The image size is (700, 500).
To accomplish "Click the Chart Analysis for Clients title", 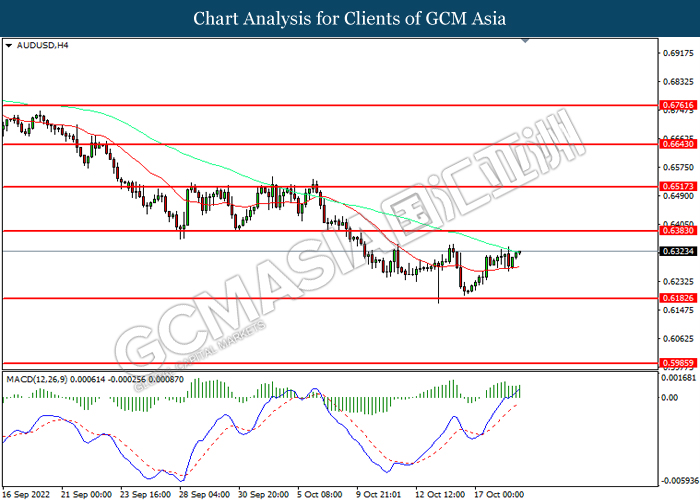I will (350, 18).
